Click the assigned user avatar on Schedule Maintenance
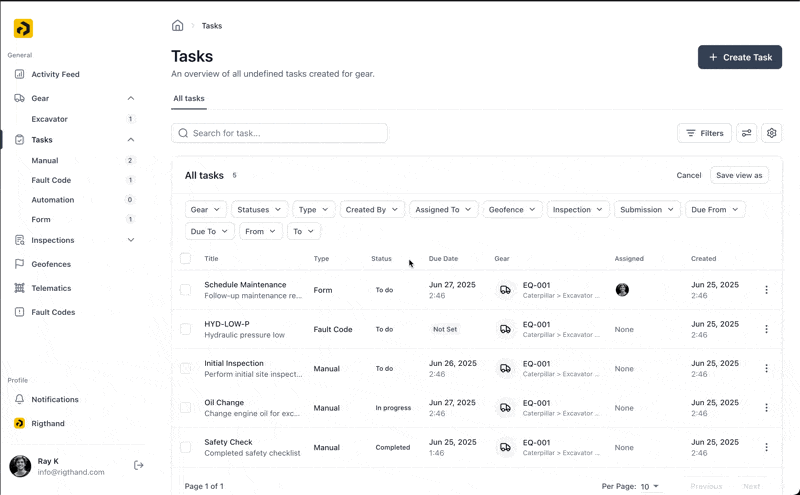The height and width of the screenshot is (495, 800). click(622, 290)
